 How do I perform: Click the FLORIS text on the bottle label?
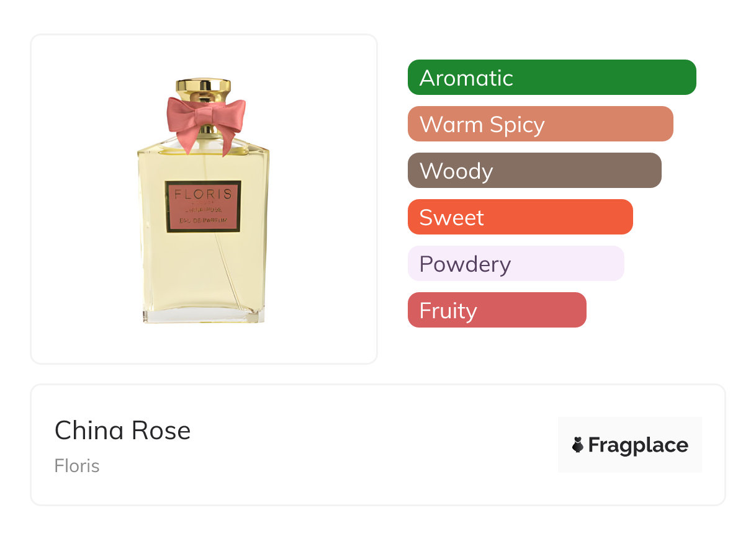[203, 194]
